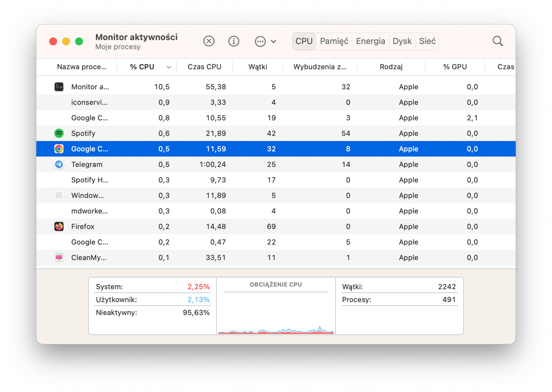The image size is (552, 392).
Task: Sort by the Nazwa procesu column header
Action: 82,67
